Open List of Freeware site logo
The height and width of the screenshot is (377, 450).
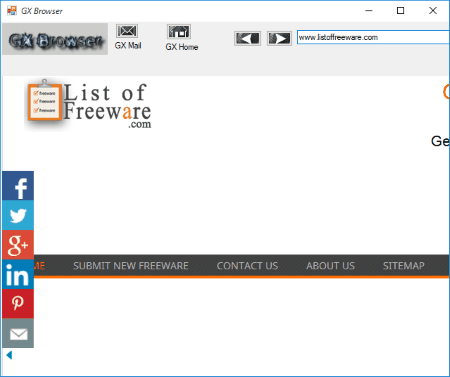[89, 104]
